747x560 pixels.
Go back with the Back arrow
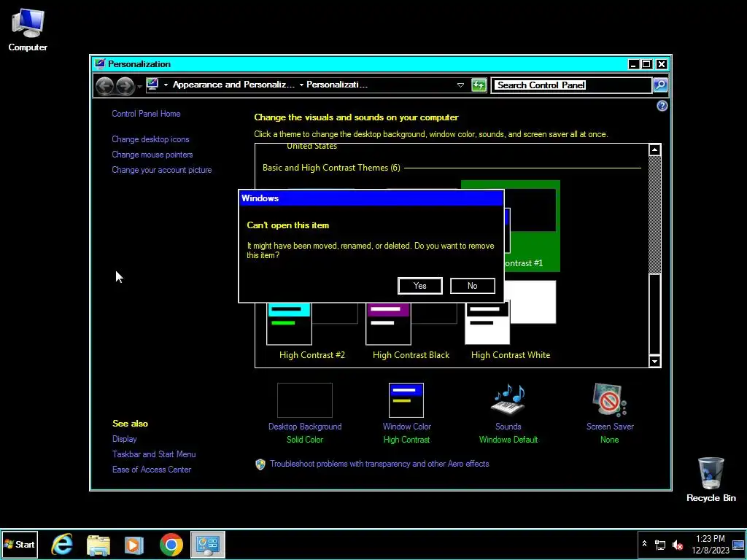(x=105, y=86)
